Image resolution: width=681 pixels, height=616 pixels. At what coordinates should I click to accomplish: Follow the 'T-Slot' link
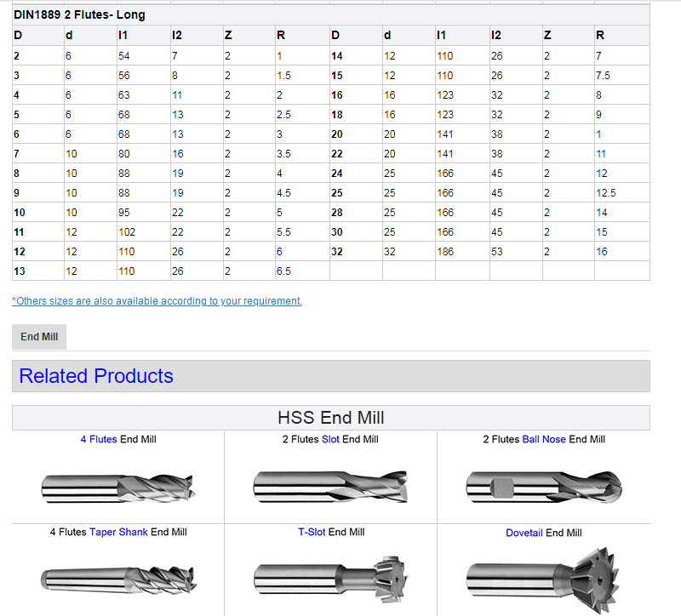point(312,532)
